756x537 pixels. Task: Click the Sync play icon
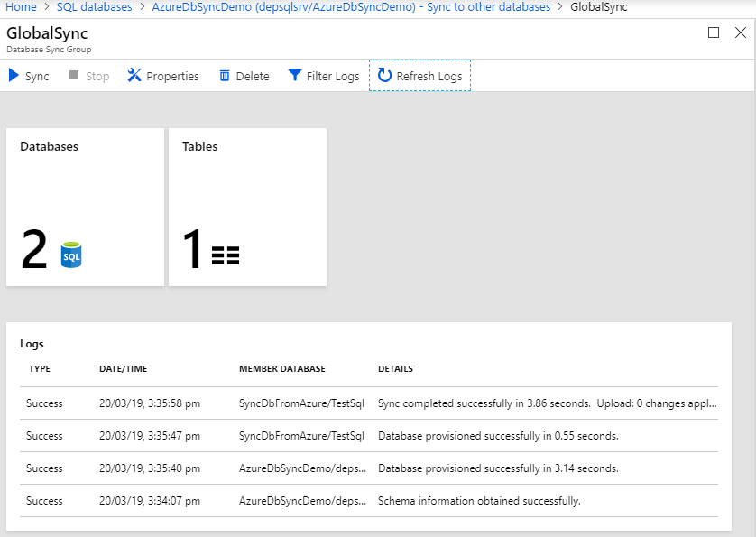point(14,75)
